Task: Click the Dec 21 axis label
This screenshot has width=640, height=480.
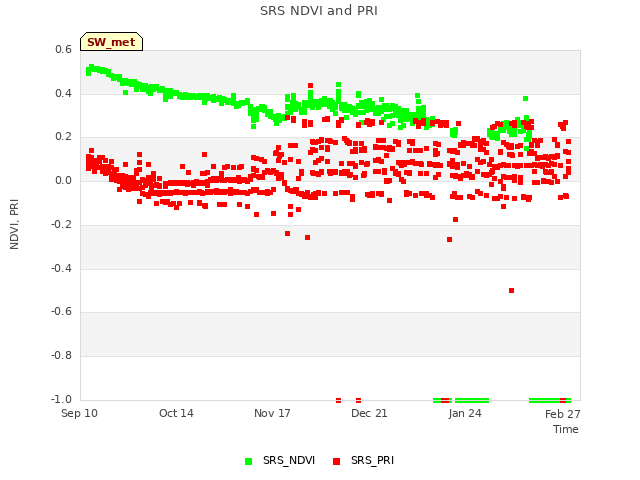Action: pyautogui.click(x=369, y=413)
